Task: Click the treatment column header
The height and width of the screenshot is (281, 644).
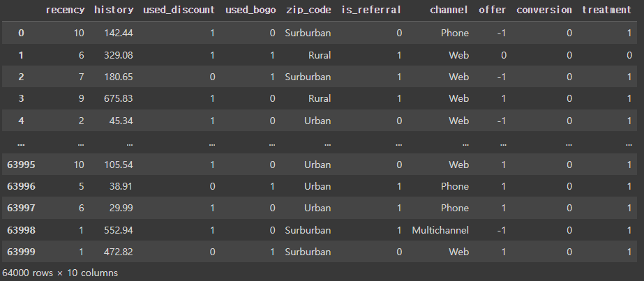Action: (606, 10)
